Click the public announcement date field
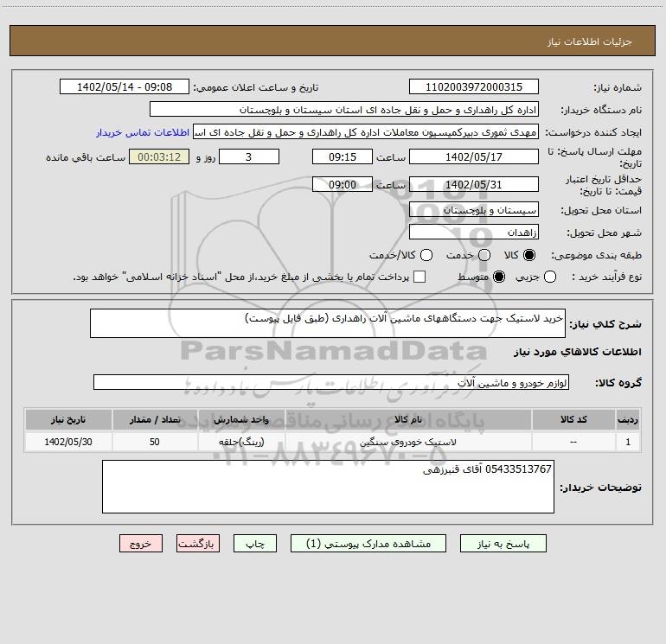Image resolution: width=666 pixels, height=644 pixels. pyautogui.click(x=125, y=87)
